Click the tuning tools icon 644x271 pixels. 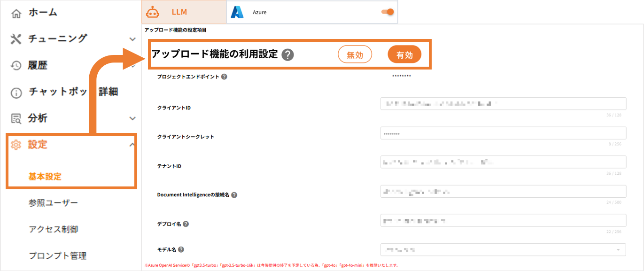(16, 39)
